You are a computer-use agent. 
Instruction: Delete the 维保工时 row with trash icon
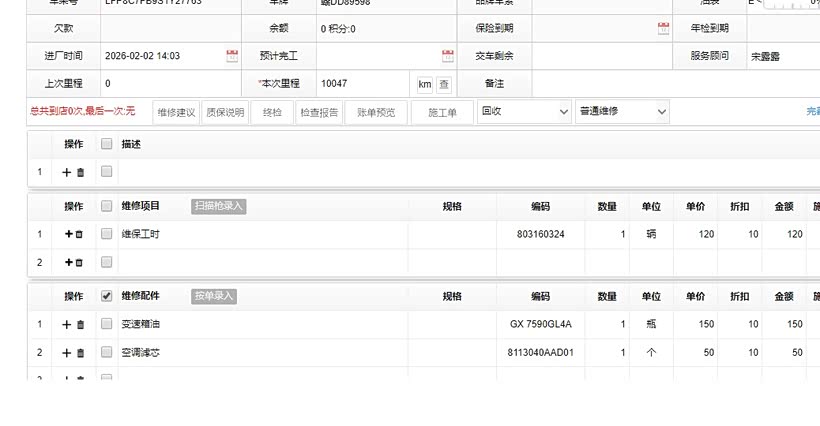pyautogui.click(x=80, y=234)
